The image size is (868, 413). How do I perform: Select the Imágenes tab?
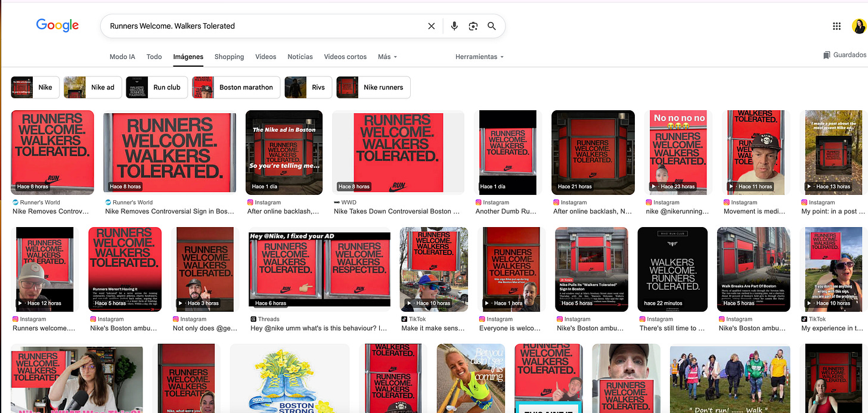point(188,57)
